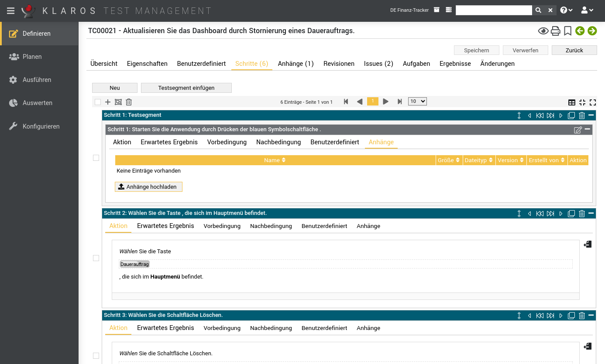
Task: Click the Verwerfen button
Action: pyautogui.click(x=526, y=50)
